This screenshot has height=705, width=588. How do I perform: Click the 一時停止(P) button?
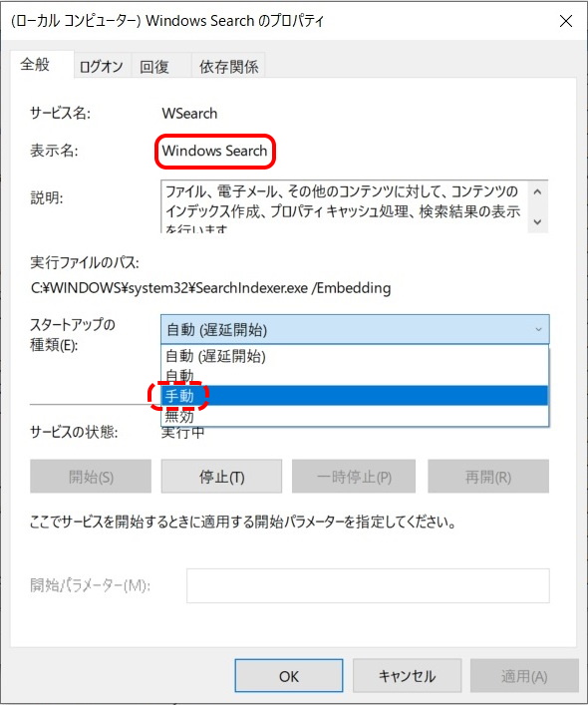[x=354, y=476]
